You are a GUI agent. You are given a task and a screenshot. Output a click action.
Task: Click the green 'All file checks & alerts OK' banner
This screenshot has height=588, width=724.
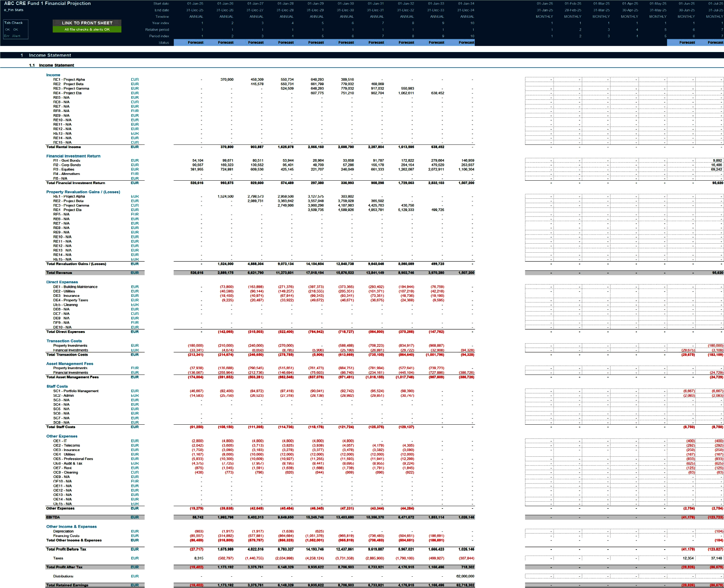(x=87, y=29)
